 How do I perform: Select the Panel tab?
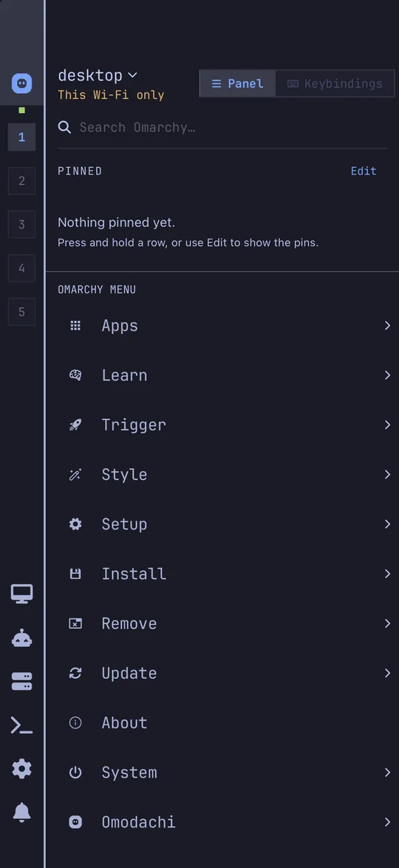coord(237,84)
